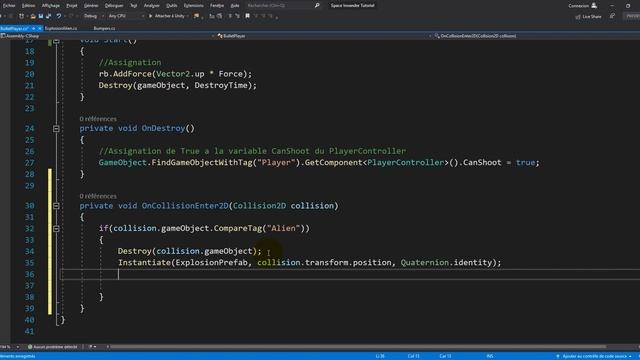Click Aucun problème détecté indicator
Image resolution: width=640 pixels, height=360 pixels.
tap(53, 347)
